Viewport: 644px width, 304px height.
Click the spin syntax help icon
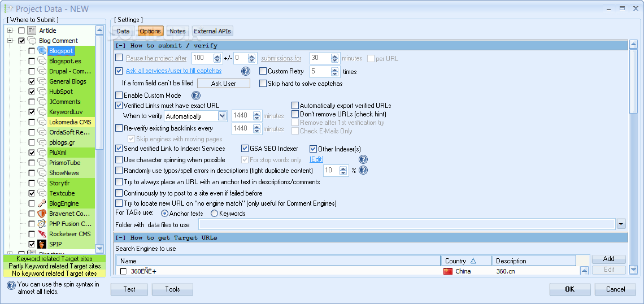tap(11, 285)
